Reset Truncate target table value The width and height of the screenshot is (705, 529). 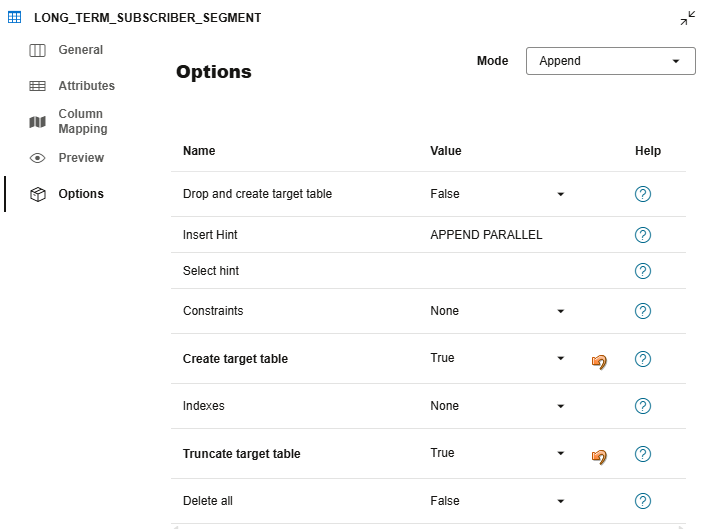(599, 455)
